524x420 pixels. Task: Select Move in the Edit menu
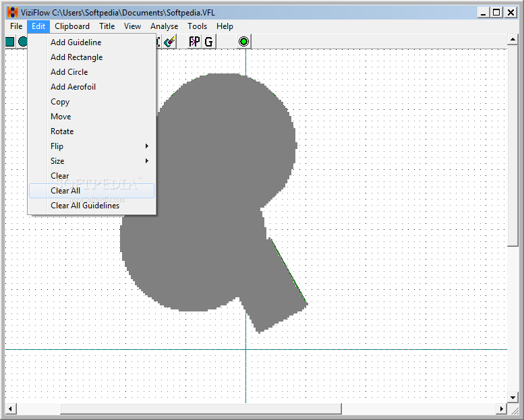(92, 117)
